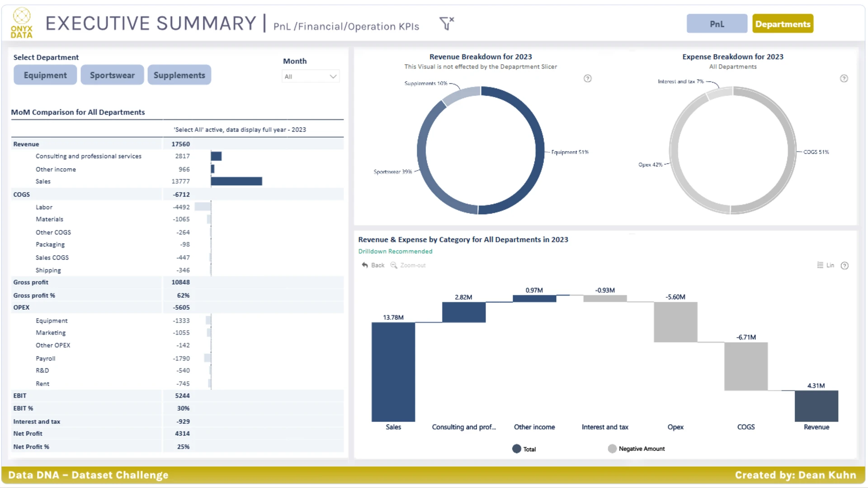This screenshot has width=868, height=488.
Task: Switch to the Departments tab
Action: (x=783, y=24)
